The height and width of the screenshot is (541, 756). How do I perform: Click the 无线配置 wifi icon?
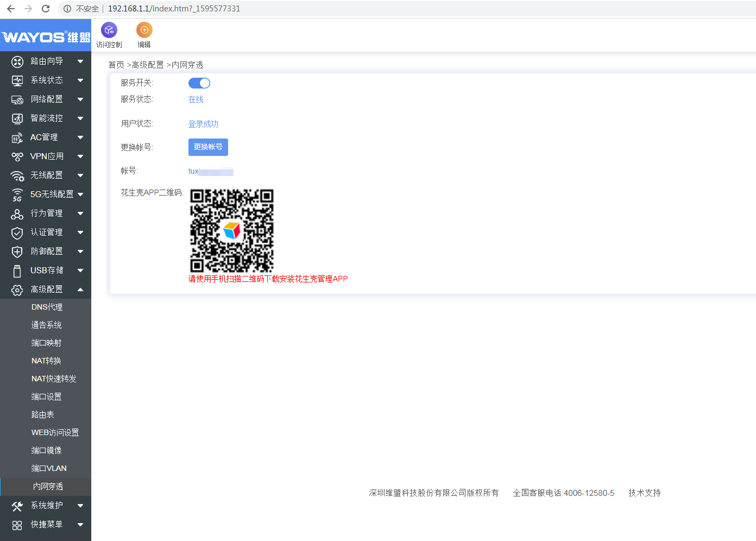click(x=17, y=175)
